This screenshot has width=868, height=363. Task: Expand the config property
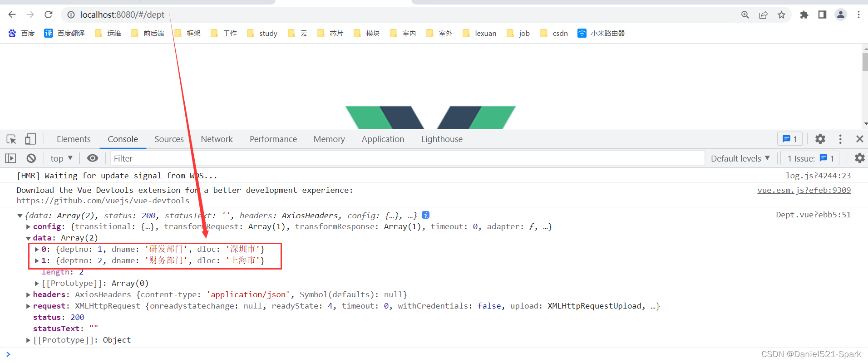click(28, 227)
